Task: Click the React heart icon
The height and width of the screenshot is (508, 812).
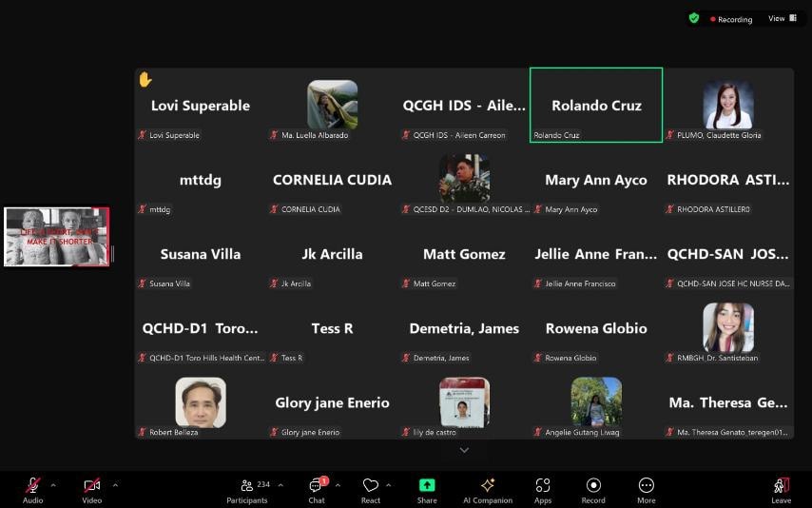Action: 371,490
